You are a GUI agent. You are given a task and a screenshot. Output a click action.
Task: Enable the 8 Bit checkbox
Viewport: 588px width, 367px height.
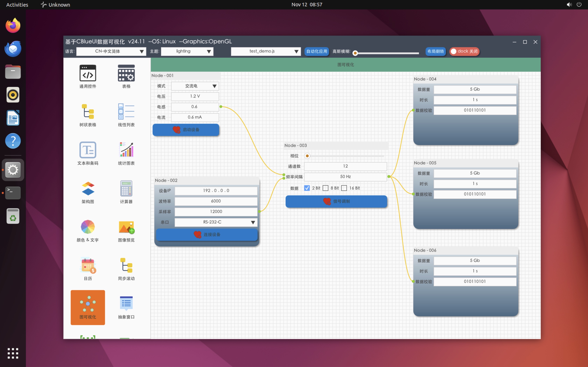(325, 188)
